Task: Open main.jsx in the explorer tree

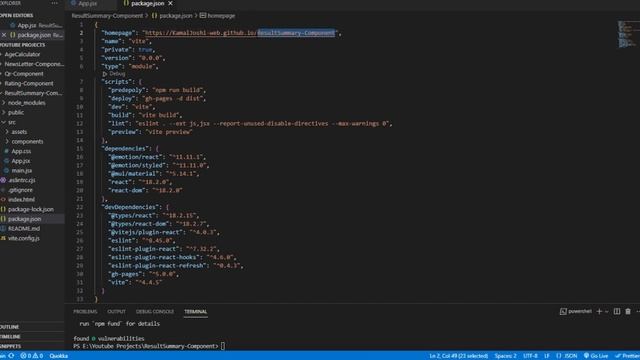Action: (21, 171)
